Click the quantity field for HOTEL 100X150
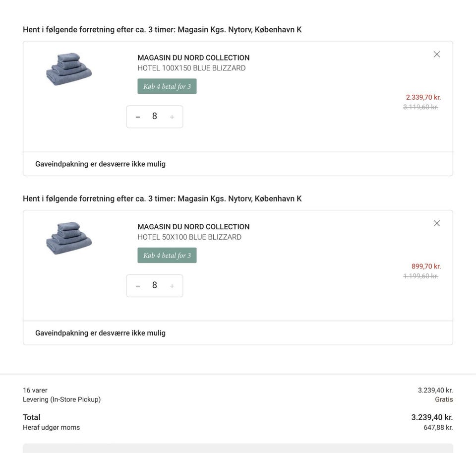476x453 pixels. 155,117
